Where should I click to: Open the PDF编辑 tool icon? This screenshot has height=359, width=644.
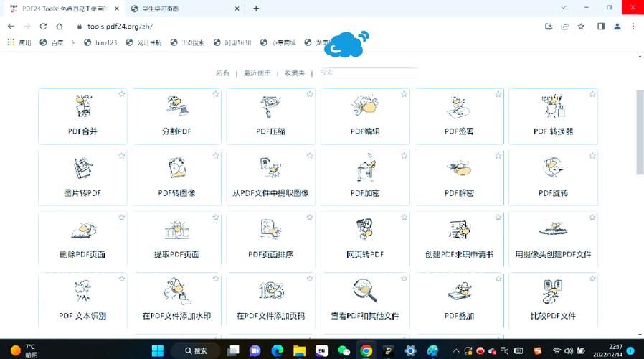tap(365, 106)
